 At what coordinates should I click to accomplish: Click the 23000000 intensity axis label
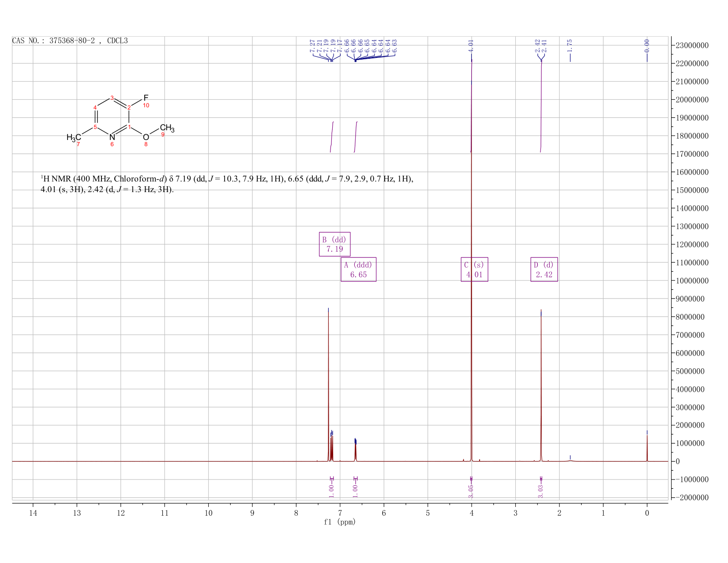tap(692, 45)
